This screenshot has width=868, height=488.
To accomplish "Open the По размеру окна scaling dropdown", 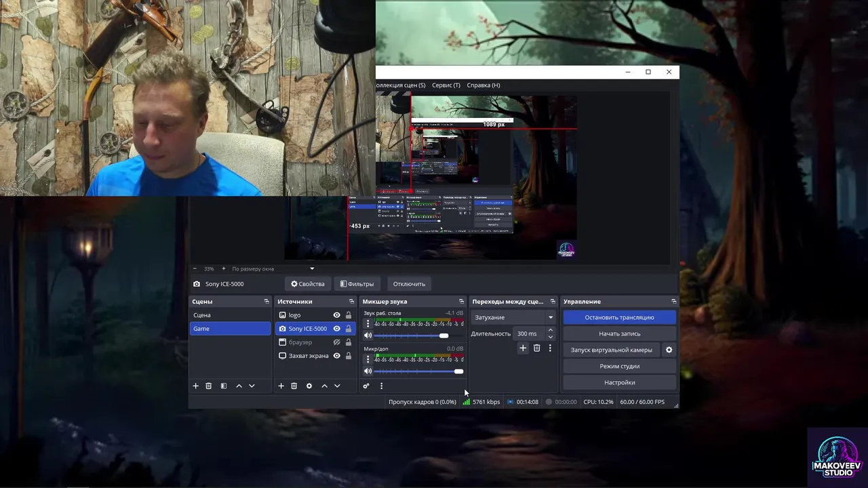I will tap(273, 268).
